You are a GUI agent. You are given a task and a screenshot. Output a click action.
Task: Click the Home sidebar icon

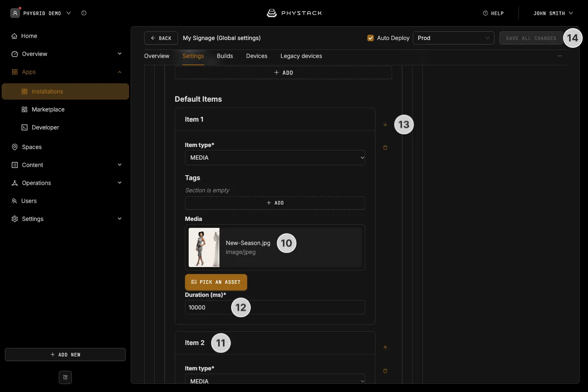15,36
